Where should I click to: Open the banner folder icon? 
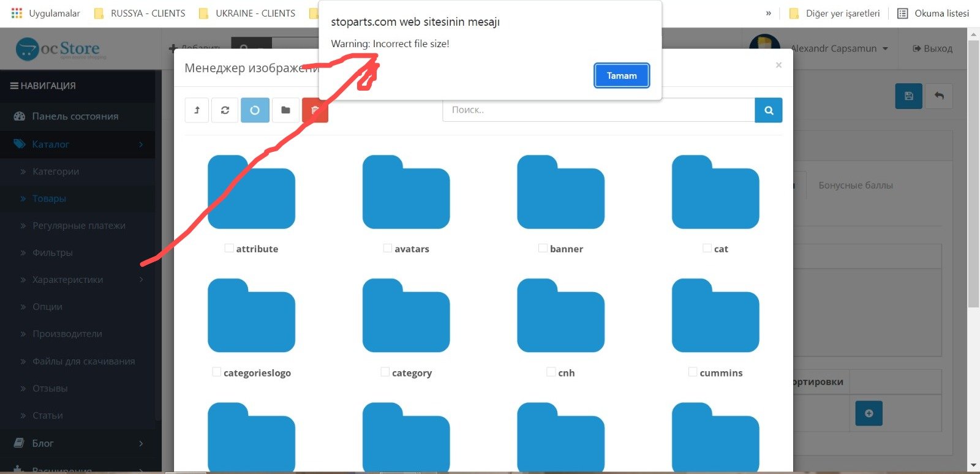coord(560,192)
